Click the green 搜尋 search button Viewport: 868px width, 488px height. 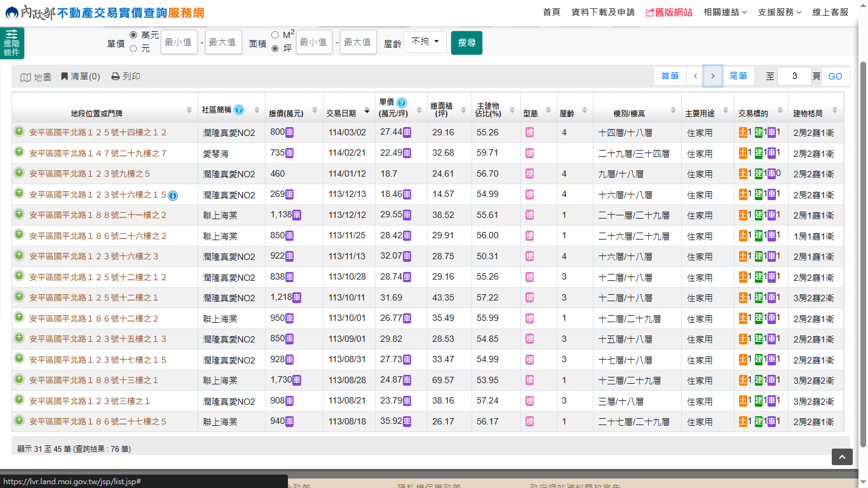pyautogui.click(x=466, y=43)
